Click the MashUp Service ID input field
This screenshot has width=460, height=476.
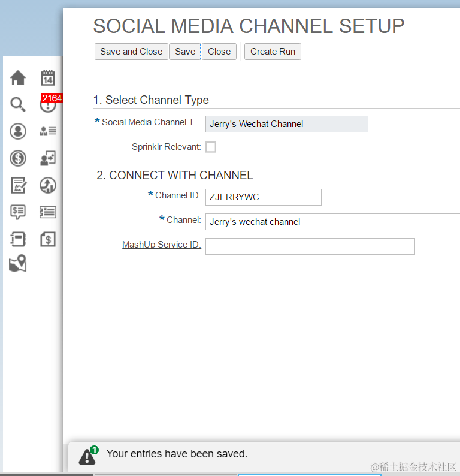coord(310,246)
